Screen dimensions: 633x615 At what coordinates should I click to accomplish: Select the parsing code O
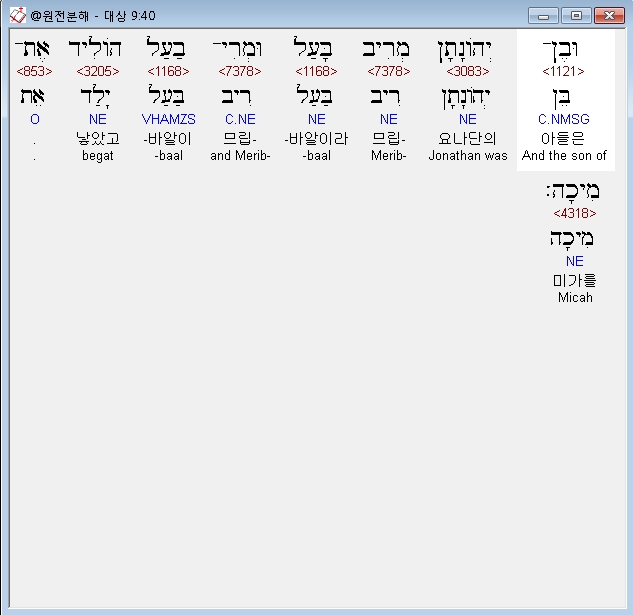point(35,119)
